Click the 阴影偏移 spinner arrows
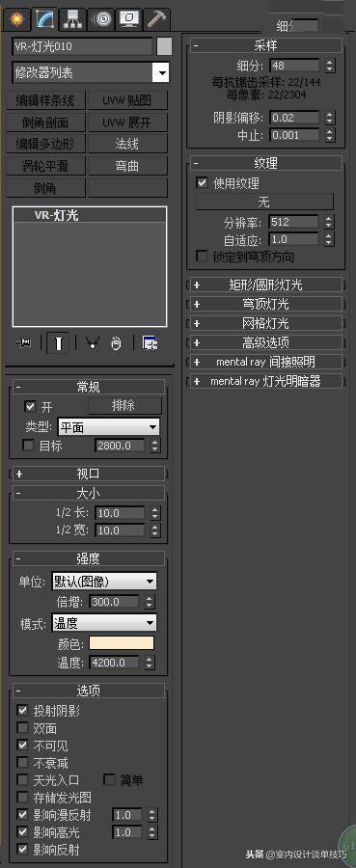356x868 pixels. [330, 118]
